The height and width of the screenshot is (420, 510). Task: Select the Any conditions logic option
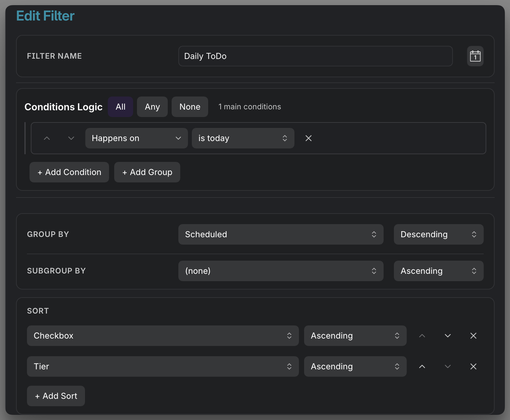(152, 107)
